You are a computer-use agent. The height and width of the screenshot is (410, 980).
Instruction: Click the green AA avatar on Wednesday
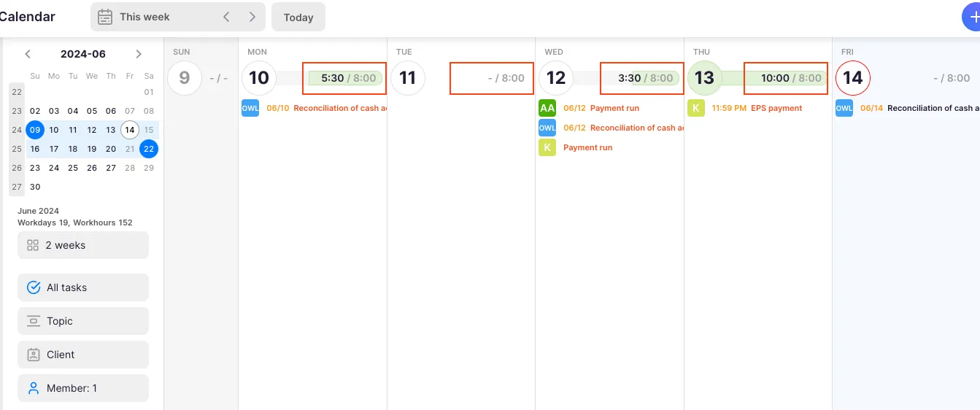[x=547, y=108]
